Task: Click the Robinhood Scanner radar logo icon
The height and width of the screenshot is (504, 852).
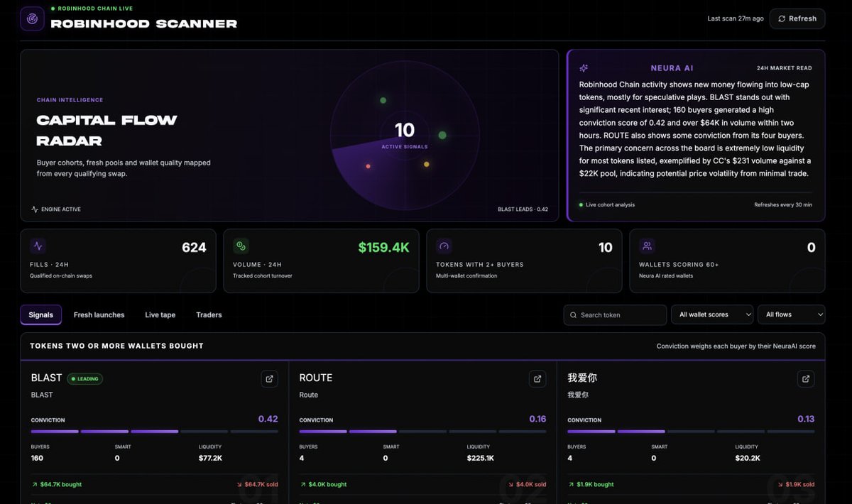Action: pyautogui.click(x=32, y=18)
